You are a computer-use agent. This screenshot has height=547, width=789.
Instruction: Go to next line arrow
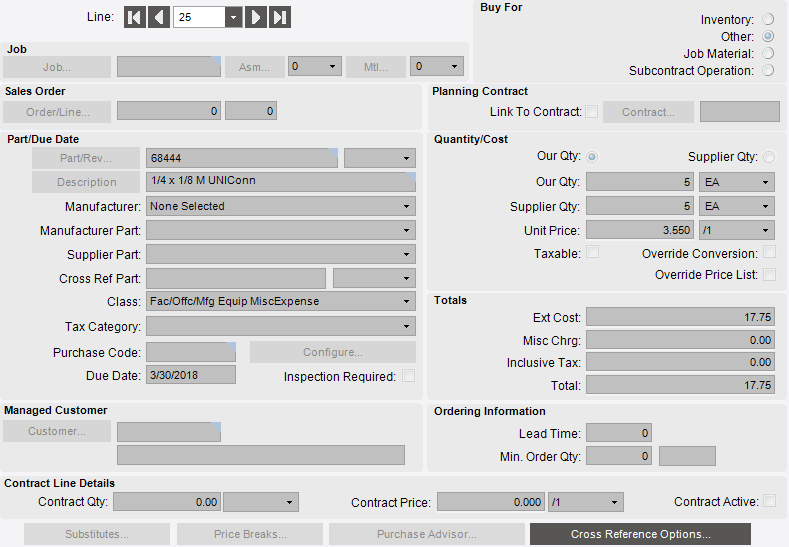pyautogui.click(x=256, y=18)
